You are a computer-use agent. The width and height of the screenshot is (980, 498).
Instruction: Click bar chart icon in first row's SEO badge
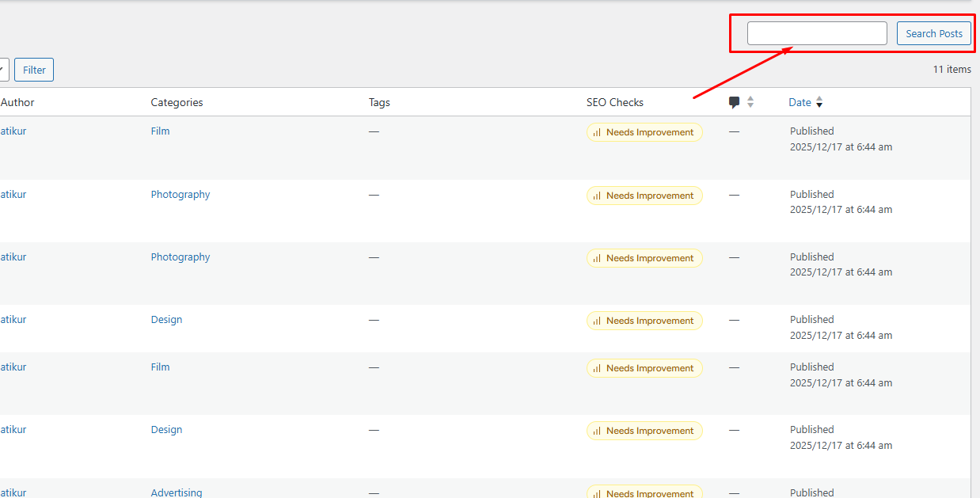[x=597, y=132]
